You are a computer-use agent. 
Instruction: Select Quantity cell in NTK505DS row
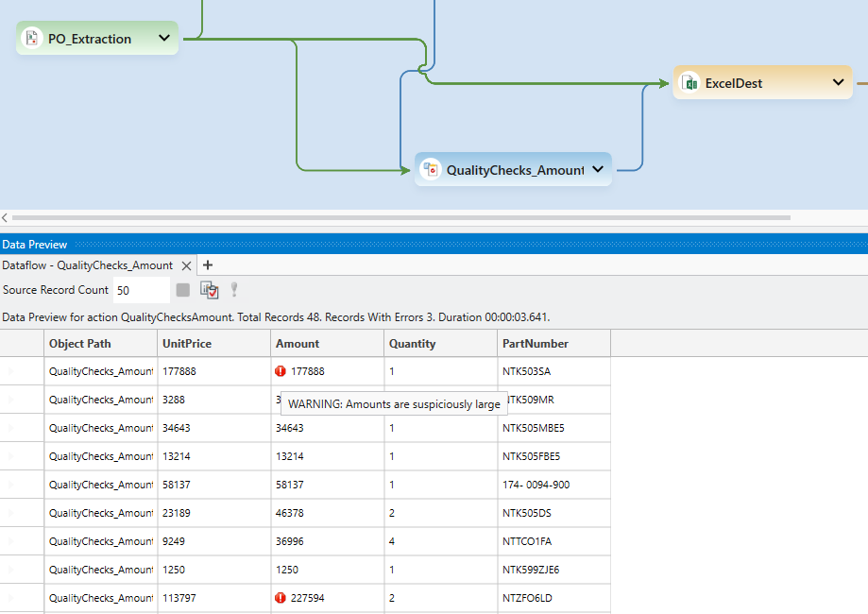click(441, 513)
